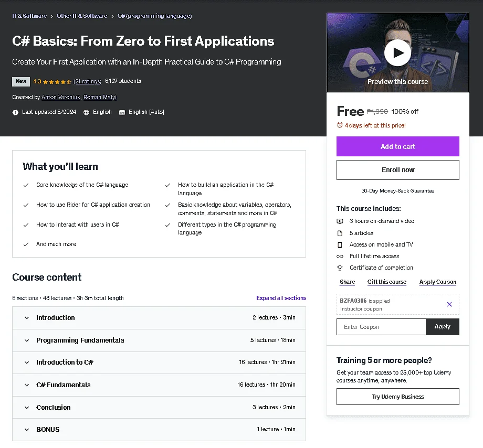Click the star rating icons
Image resolution: width=483 pixels, height=448 pixels.
[x=57, y=82]
